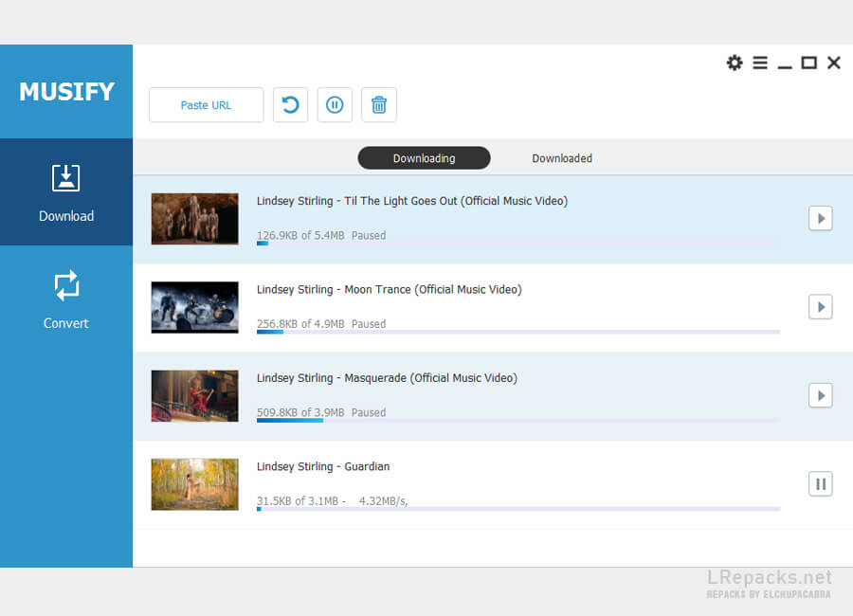Viewport: 853px width, 616px height.
Task: Click the resume all (circular arrow) icon
Action: tap(291, 105)
